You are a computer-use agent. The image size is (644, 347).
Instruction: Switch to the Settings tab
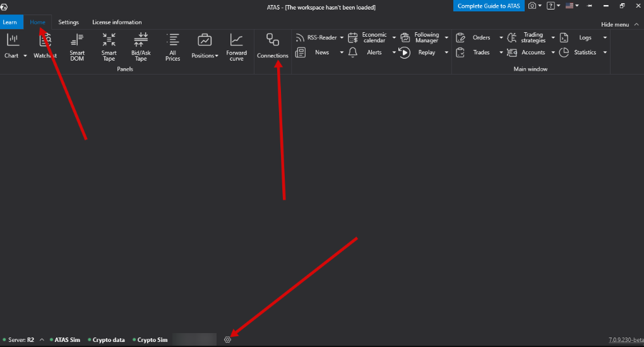coord(68,22)
